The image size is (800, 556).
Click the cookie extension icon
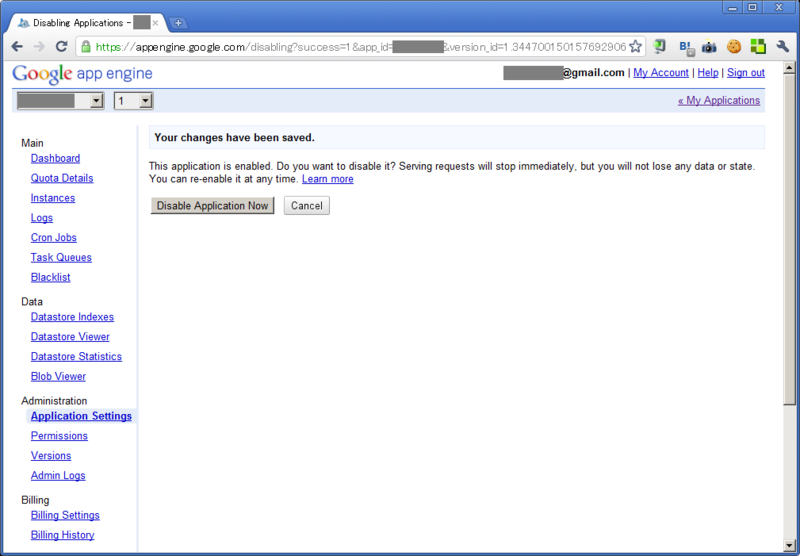click(734, 46)
